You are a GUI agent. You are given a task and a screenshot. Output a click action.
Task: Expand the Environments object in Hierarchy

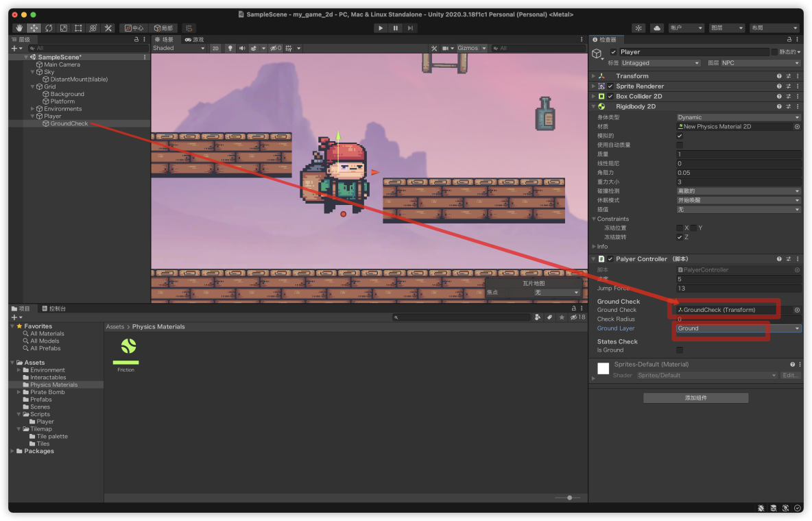click(33, 109)
